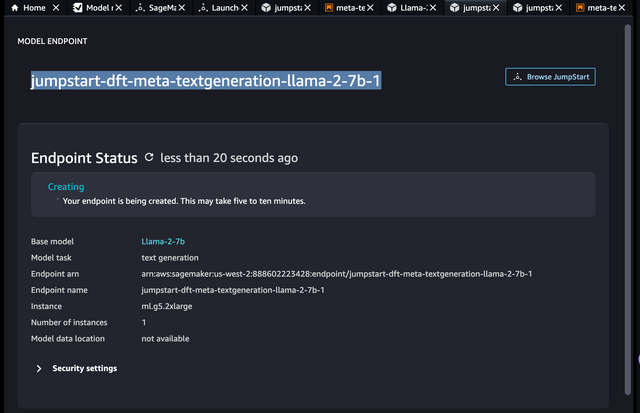This screenshot has width=640, height=413.
Task: Click the Browse JumpStart button
Action: [550, 77]
